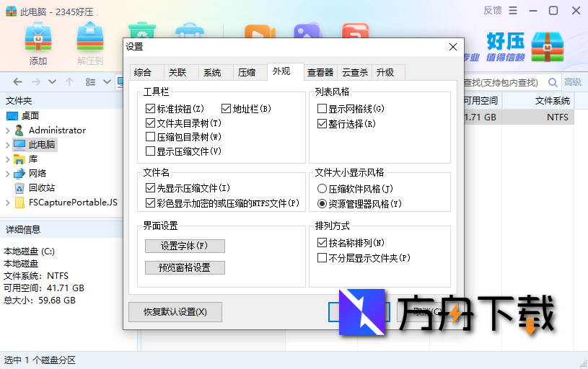The height and width of the screenshot is (369, 588).
Task: Open view mode dropdown arrow
Action: (x=107, y=81)
